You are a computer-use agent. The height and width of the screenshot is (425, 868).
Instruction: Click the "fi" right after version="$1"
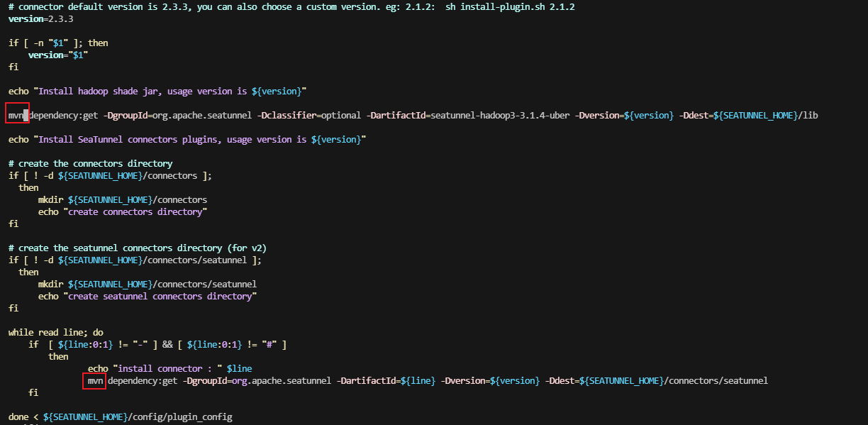pos(13,67)
